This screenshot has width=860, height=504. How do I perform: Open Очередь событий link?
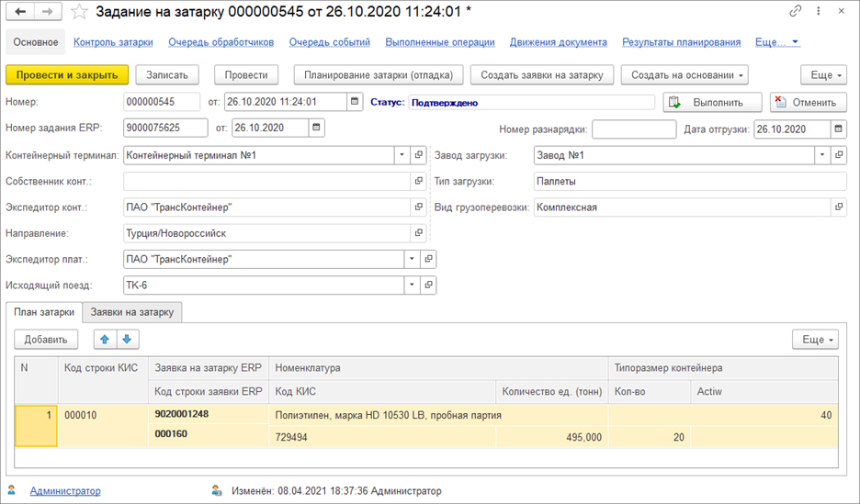330,42
